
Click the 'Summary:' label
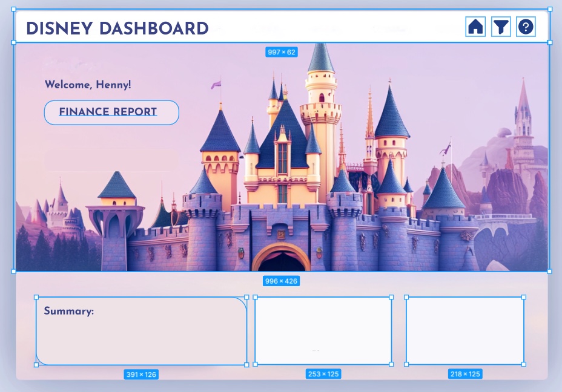[x=69, y=311]
